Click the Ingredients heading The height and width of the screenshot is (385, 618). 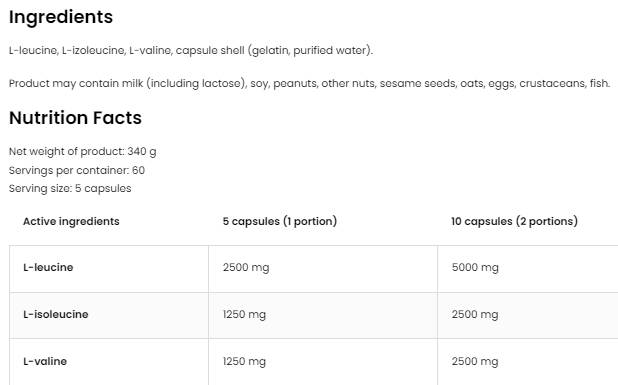pos(61,17)
